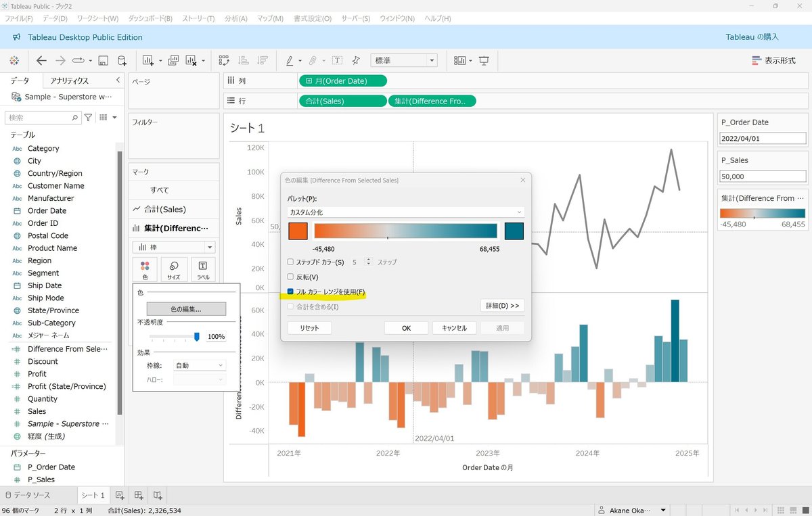Close the color edit dialog

point(522,180)
